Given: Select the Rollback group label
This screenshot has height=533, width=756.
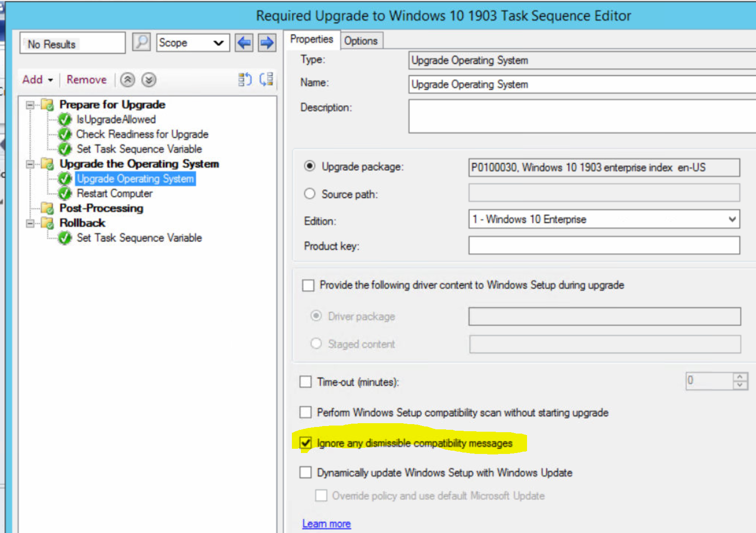Looking at the screenshot, I should pos(82,223).
